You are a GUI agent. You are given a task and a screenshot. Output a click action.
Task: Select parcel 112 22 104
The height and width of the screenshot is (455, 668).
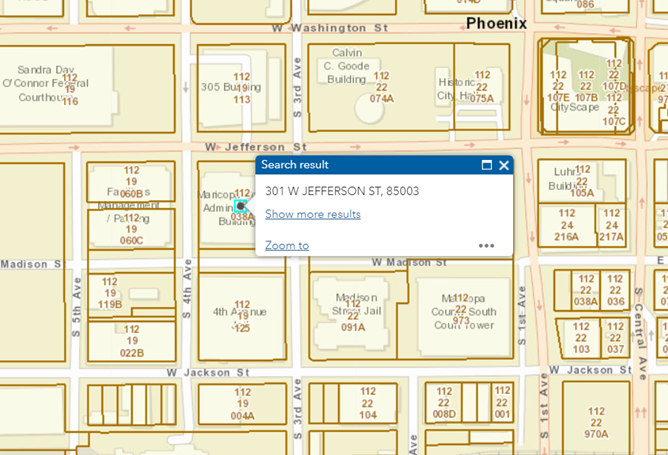[366, 405]
